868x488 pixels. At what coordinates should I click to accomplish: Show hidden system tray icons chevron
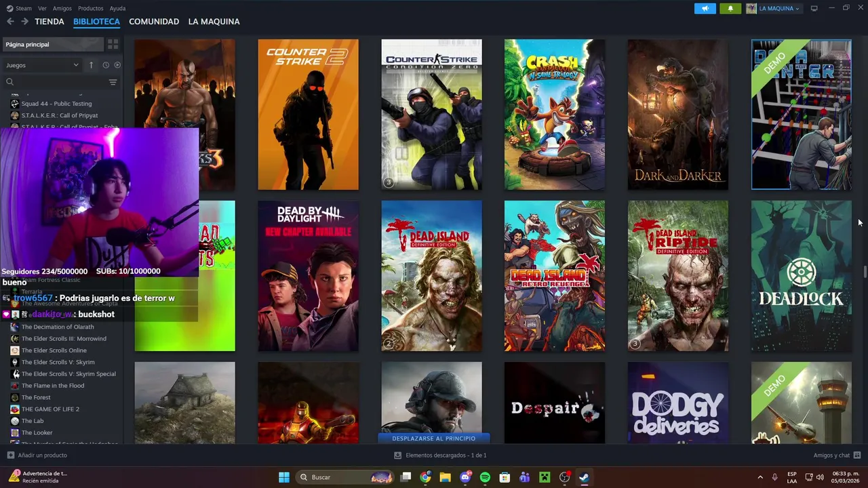(x=759, y=477)
